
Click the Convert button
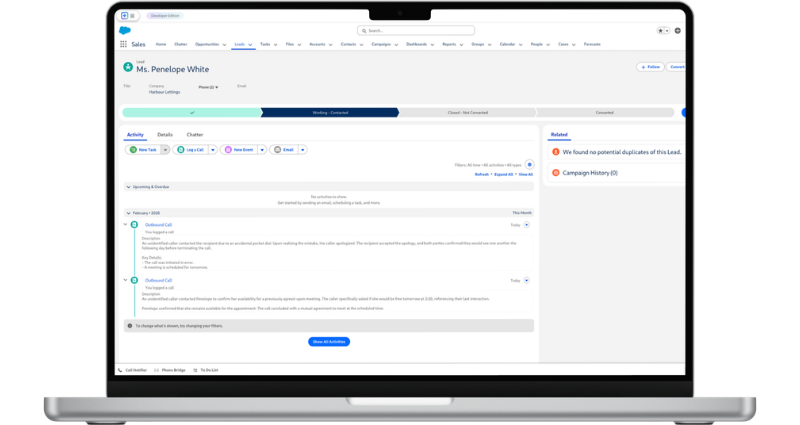[x=677, y=67]
